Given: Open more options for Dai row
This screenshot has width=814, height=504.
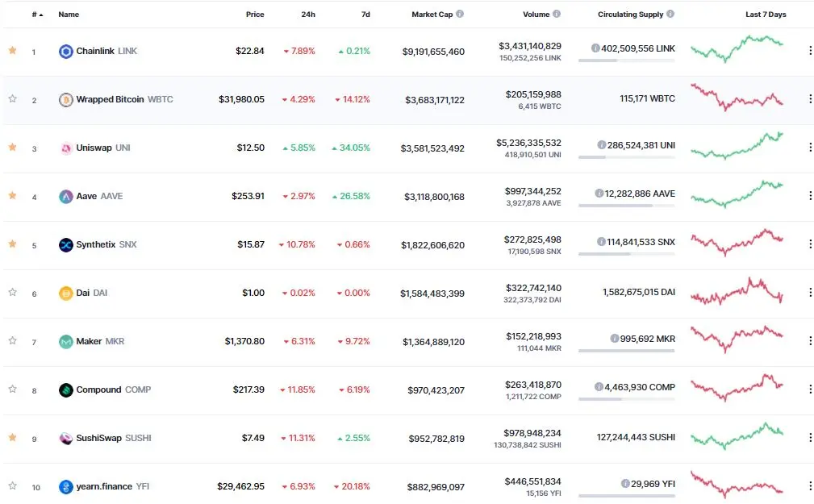Looking at the screenshot, I should pos(810,292).
